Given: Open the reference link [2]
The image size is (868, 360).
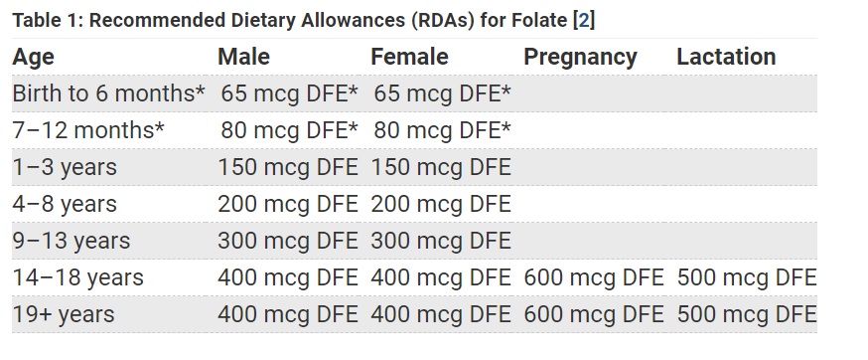Looking at the screenshot, I should (x=583, y=21).
